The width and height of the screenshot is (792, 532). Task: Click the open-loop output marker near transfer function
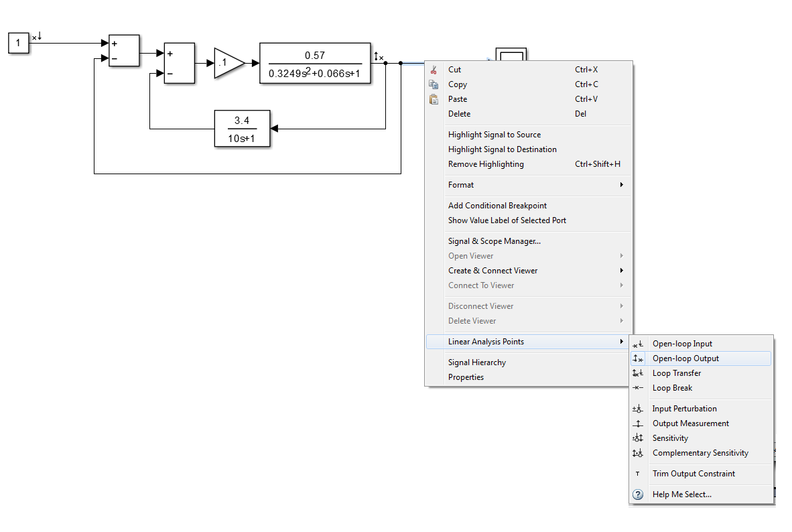pos(379,56)
